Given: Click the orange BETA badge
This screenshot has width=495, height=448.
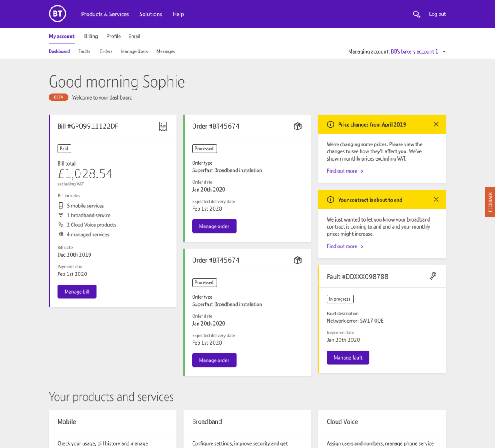Looking at the screenshot, I should [59, 97].
